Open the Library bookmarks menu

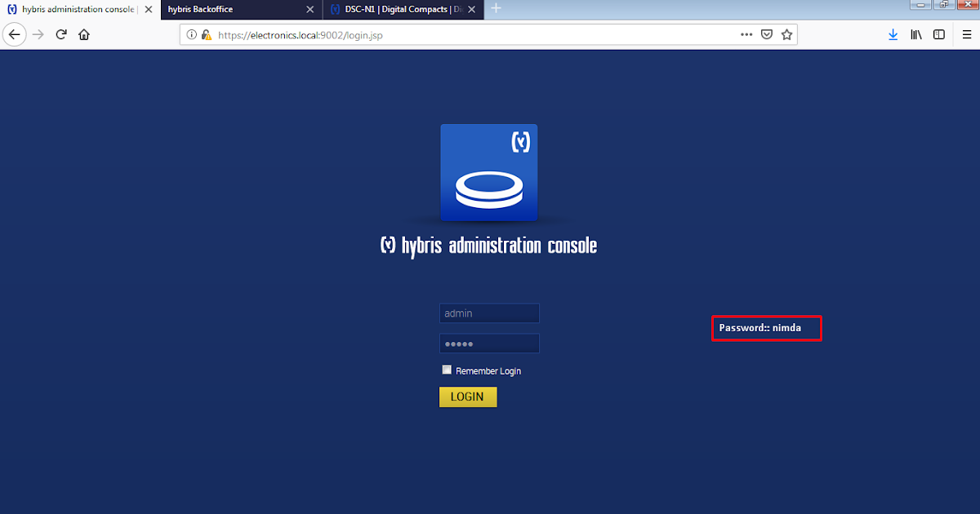[x=916, y=34]
